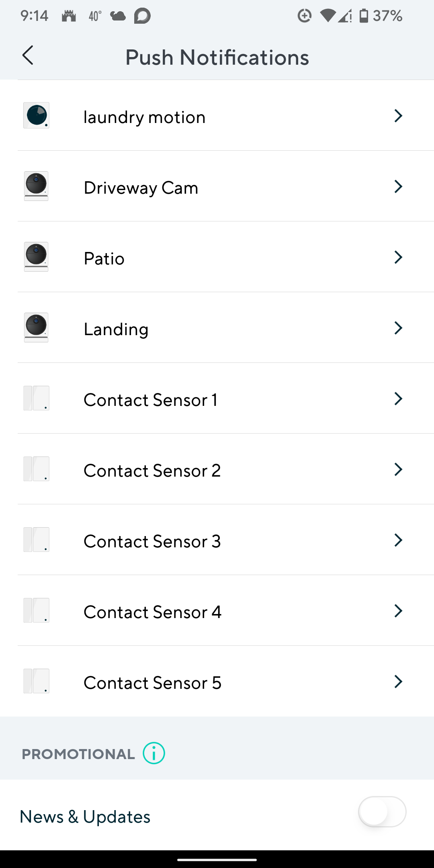Expand the Contact Sensor 1 chevron
Screen dimensions: 434x868
point(398,399)
